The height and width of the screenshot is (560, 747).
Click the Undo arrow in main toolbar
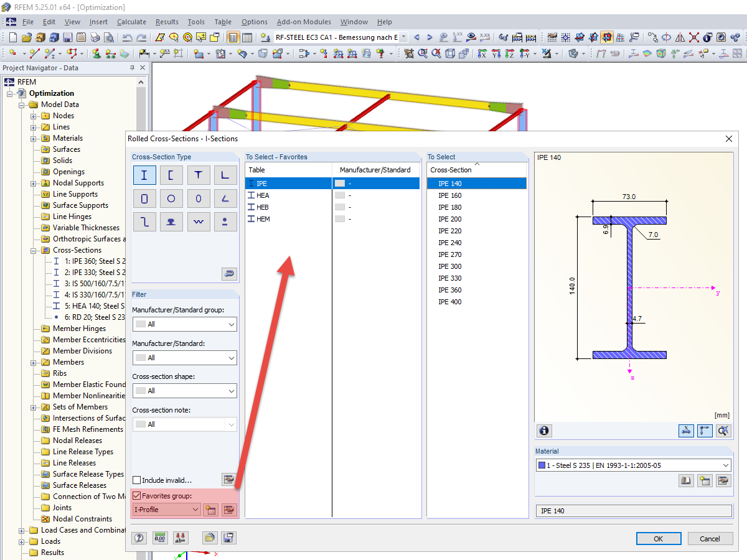[x=127, y=37]
